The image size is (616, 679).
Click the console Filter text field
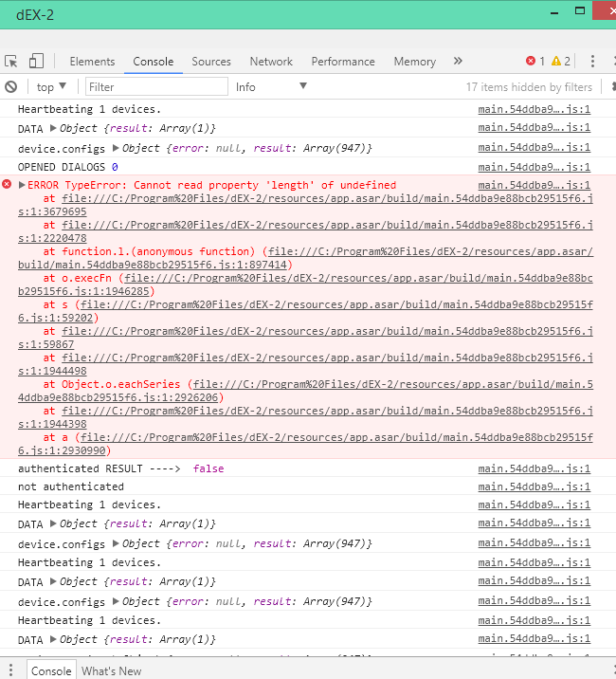click(155, 86)
